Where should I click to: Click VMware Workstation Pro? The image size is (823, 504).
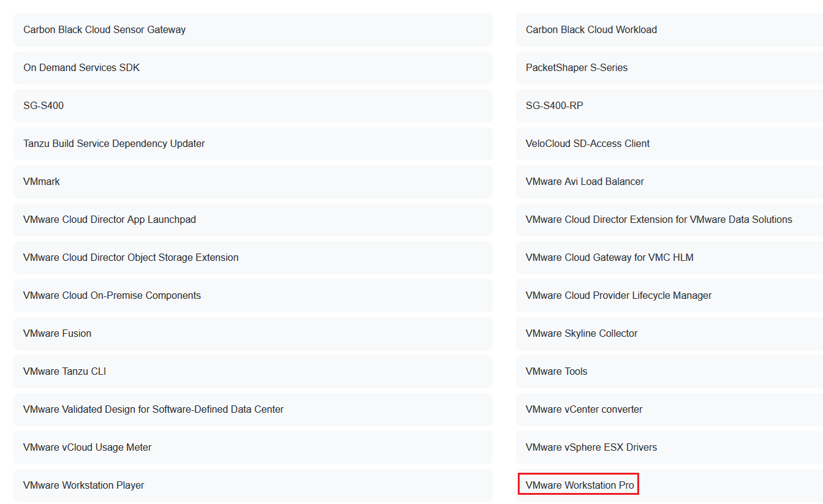pyautogui.click(x=669, y=486)
